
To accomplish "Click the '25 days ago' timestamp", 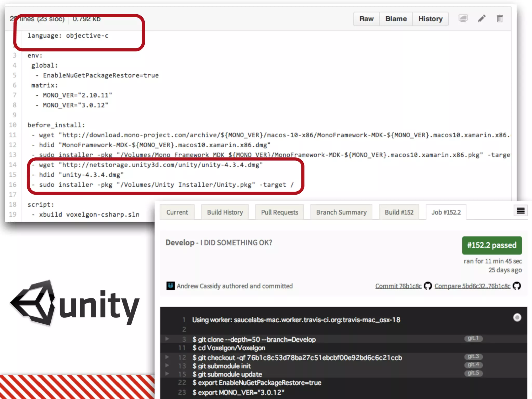I will click(505, 270).
